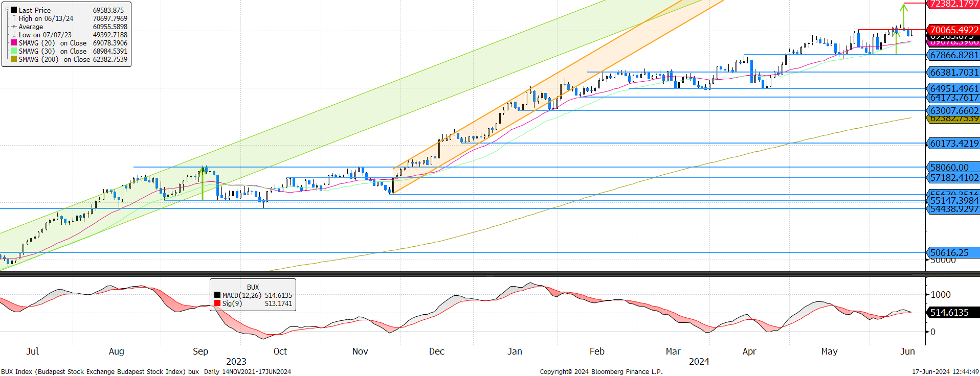The width and height of the screenshot is (980, 376).
Task: Click the High marker icon in legend
Action: [14, 18]
